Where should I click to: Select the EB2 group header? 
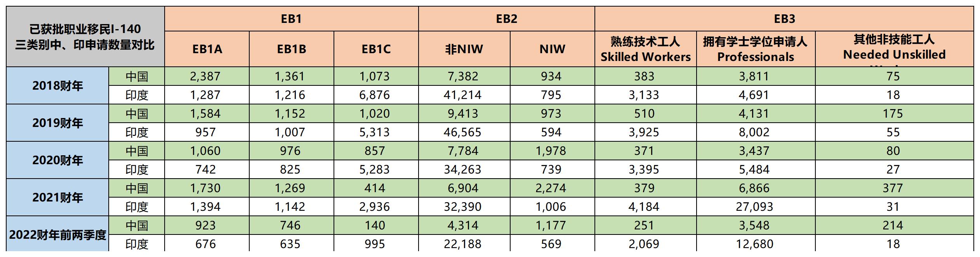tap(506, 19)
